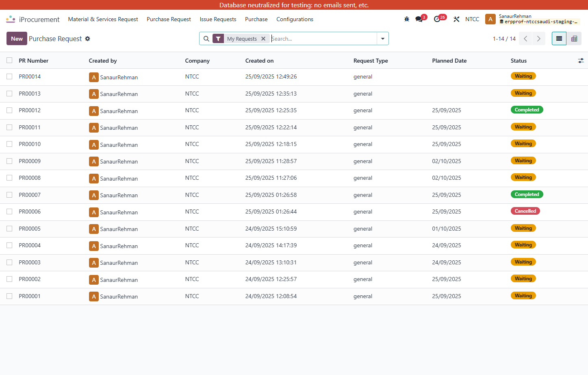Open the NTCC company switcher
The image size is (588, 375).
472,19
